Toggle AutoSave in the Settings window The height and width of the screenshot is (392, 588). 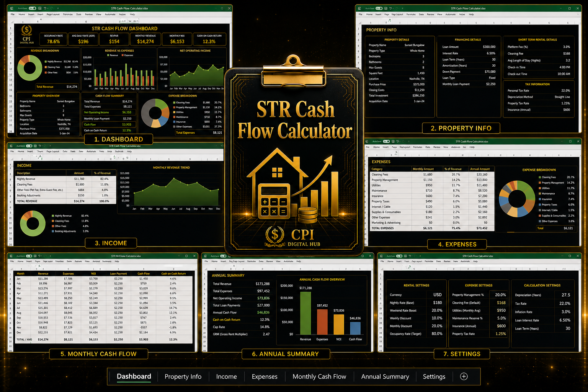click(399, 256)
